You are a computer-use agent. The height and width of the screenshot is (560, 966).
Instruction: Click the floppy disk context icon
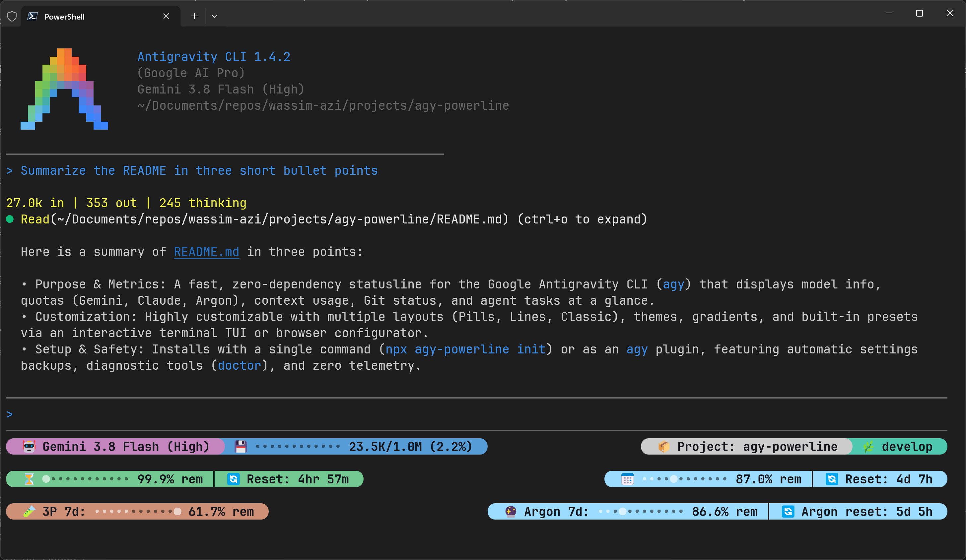(x=241, y=447)
